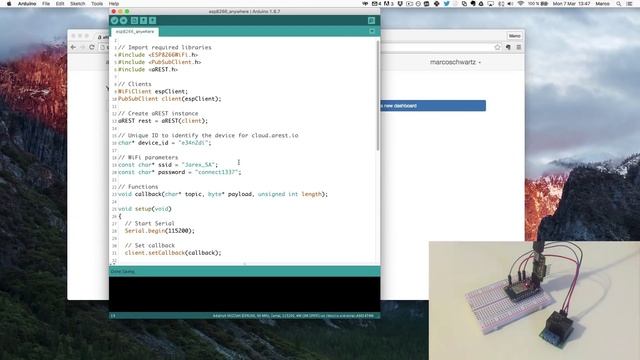Click the '// Create aREST instance' comment
Image resolution: width=640 pixels, height=360 pixels.
point(158,113)
